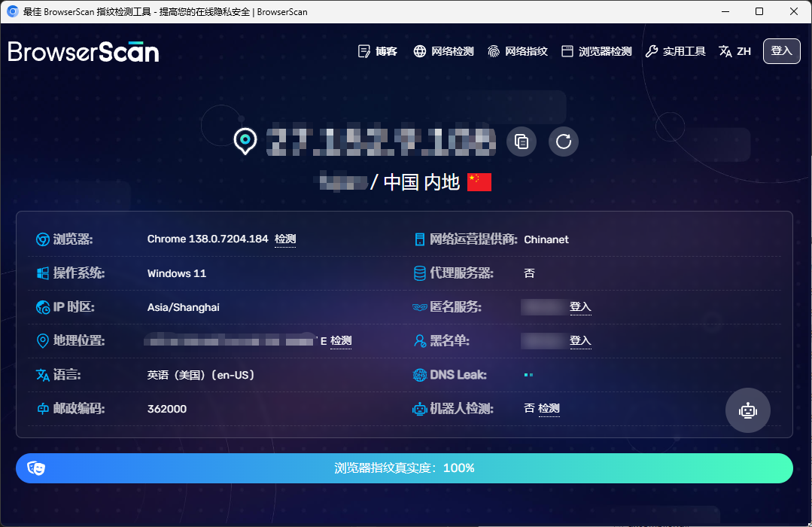This screenshot has width=812, height=527.
Task: Click the DNS globe icon beside DNS Leak
Action: (419, 375)
